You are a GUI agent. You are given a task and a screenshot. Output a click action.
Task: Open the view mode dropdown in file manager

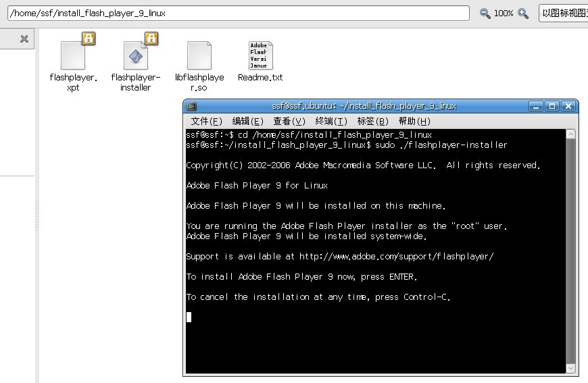tap(563, 13)
